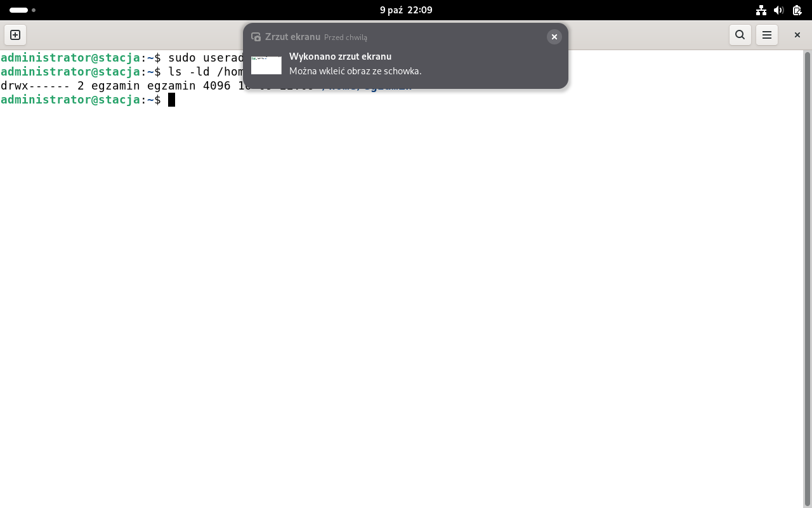Close the terminal window
Screen dimensions: 812x508
tap(797, 35)
